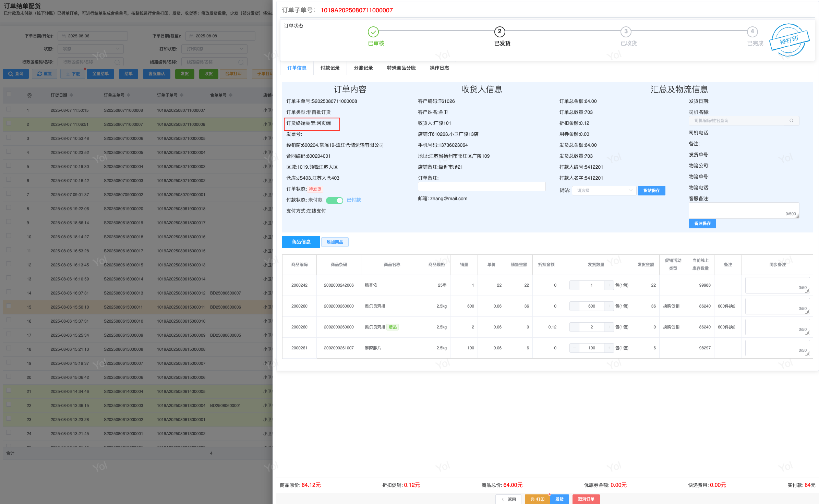Click the 打印 printer button
Image resolution: width=819 pixels, height=504 pixels.
click(537, 499)
